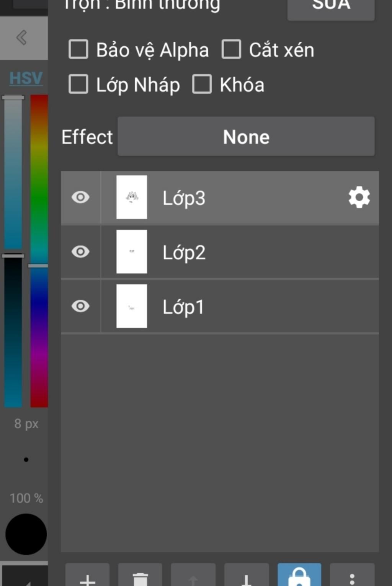This screenshot has width=392, height=586.
Task: Enable Bảo vệ Alpha checkbox
Action: (x=78, y=49)
